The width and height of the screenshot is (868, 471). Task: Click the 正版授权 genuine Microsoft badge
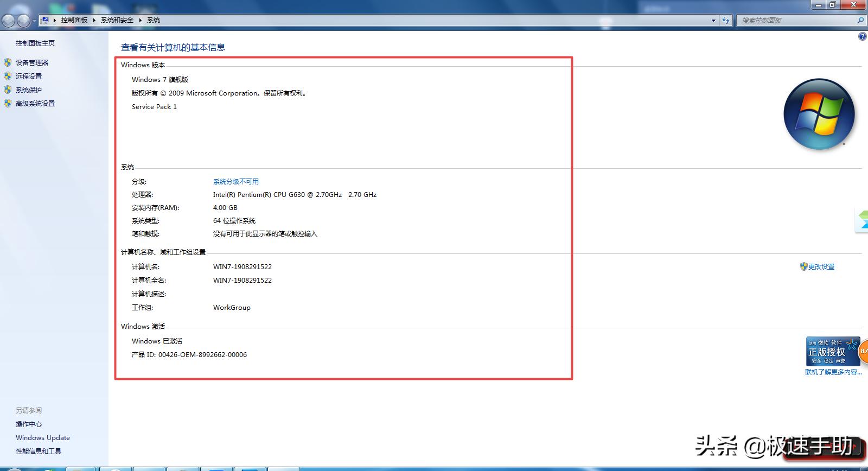(x=833, y=351)
